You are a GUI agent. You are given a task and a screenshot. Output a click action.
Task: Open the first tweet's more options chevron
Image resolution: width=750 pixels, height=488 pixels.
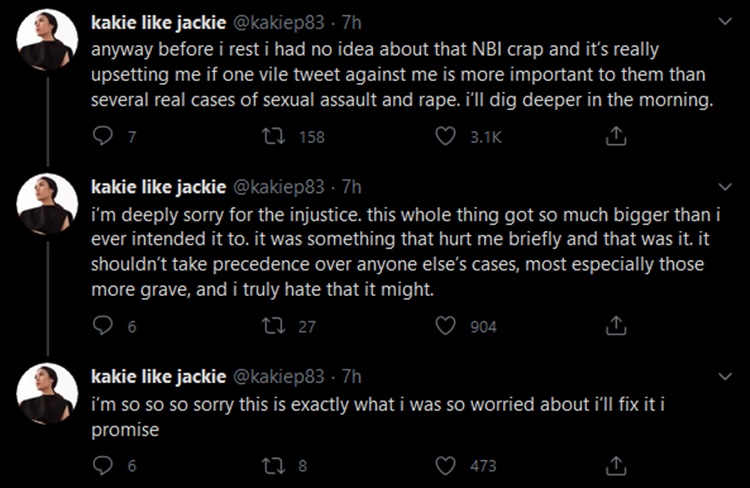[x=726, y=22]
